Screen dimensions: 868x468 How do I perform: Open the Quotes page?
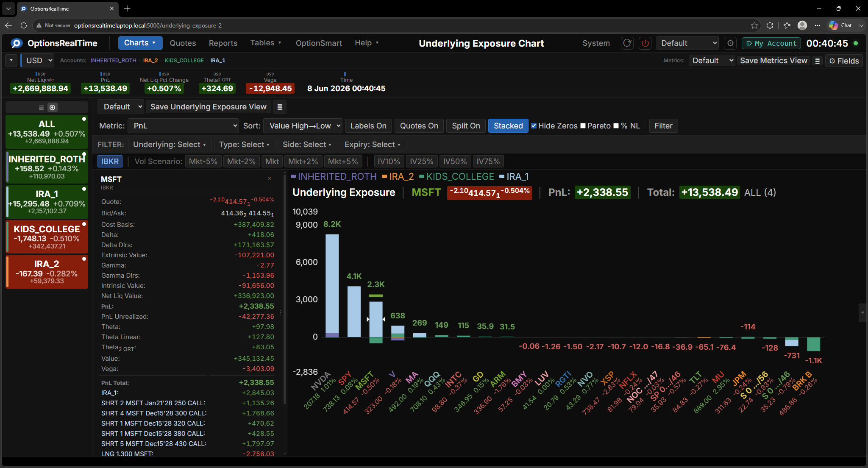coord(183,43)
